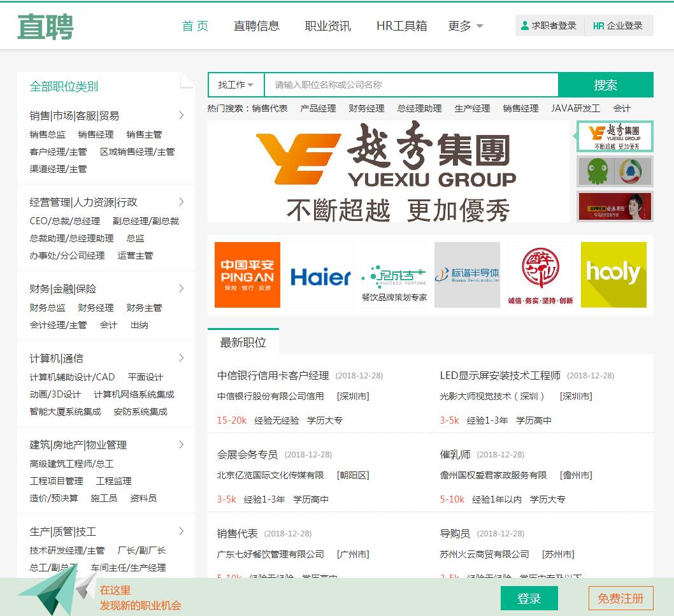Open the HR工具箱 nav item
The width and height of the screenshot is (674, 616).
pyautogui.click(x=401, y=26)
